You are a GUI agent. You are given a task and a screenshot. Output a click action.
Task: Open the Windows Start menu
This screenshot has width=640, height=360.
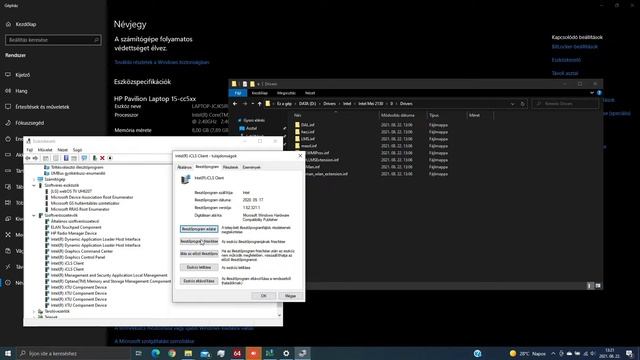[8, 353]
